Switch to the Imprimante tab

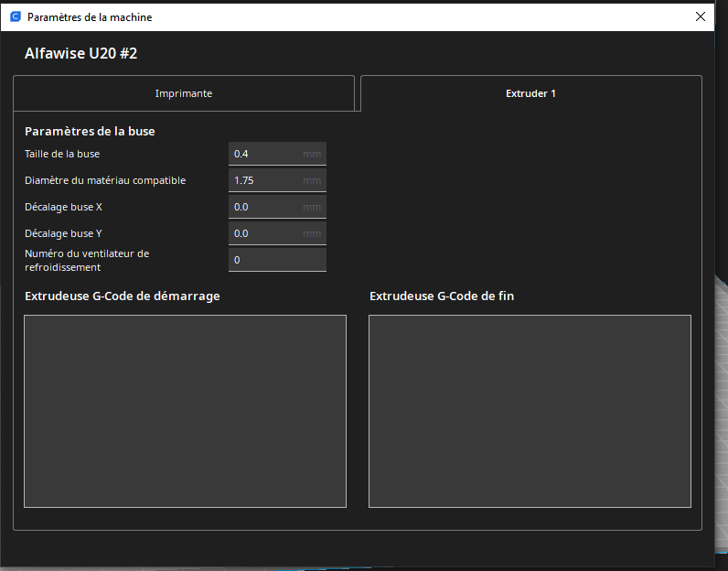tap(184, 93)
